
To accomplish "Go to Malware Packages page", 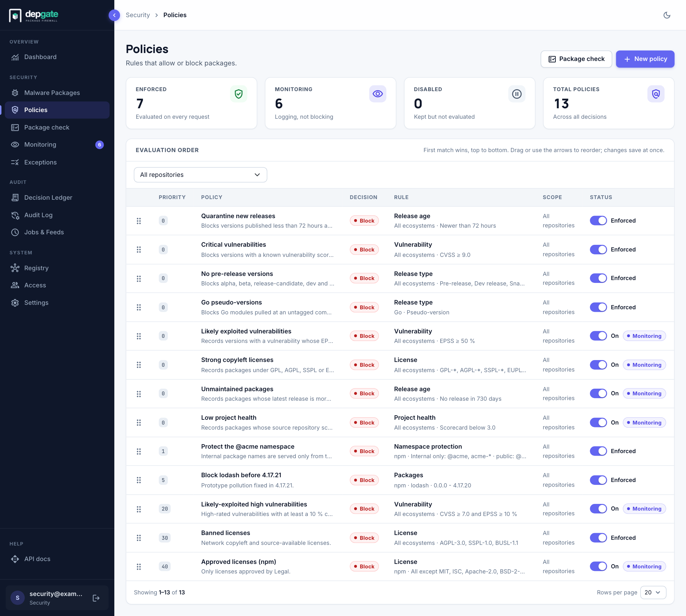I will 57,93.
